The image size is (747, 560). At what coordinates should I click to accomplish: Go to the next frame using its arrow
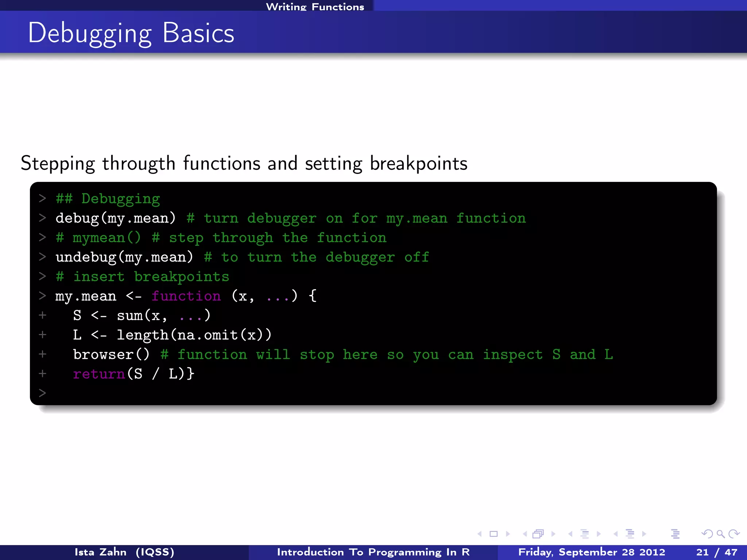[x=553, y=534]
